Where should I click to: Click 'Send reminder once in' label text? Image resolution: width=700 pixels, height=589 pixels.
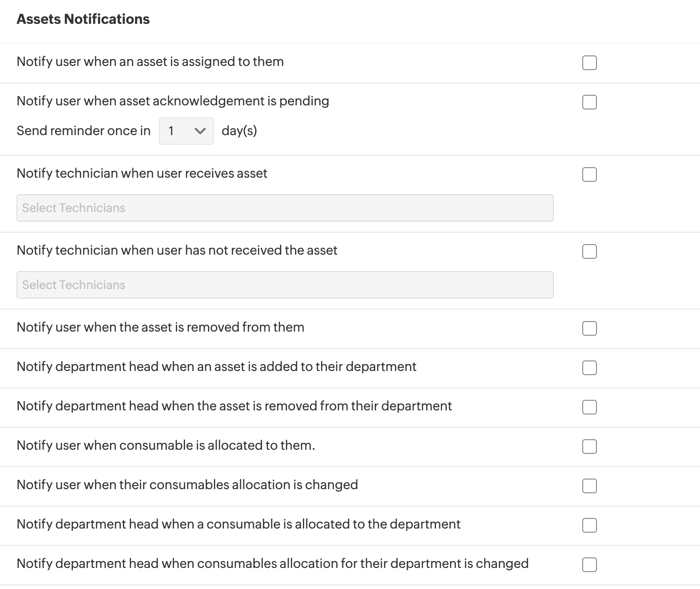(x=83, y=131)
